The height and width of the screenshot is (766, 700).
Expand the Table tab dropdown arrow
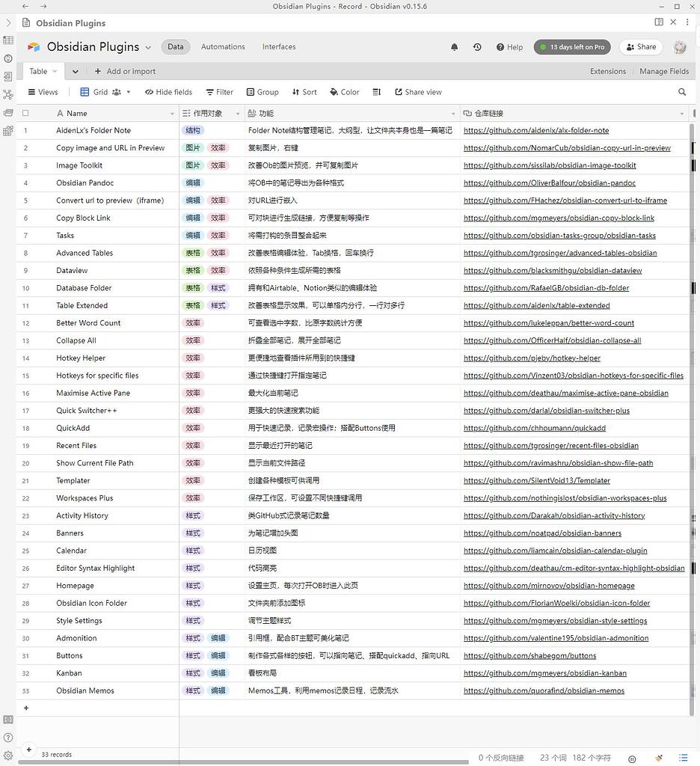pos(55,71)
